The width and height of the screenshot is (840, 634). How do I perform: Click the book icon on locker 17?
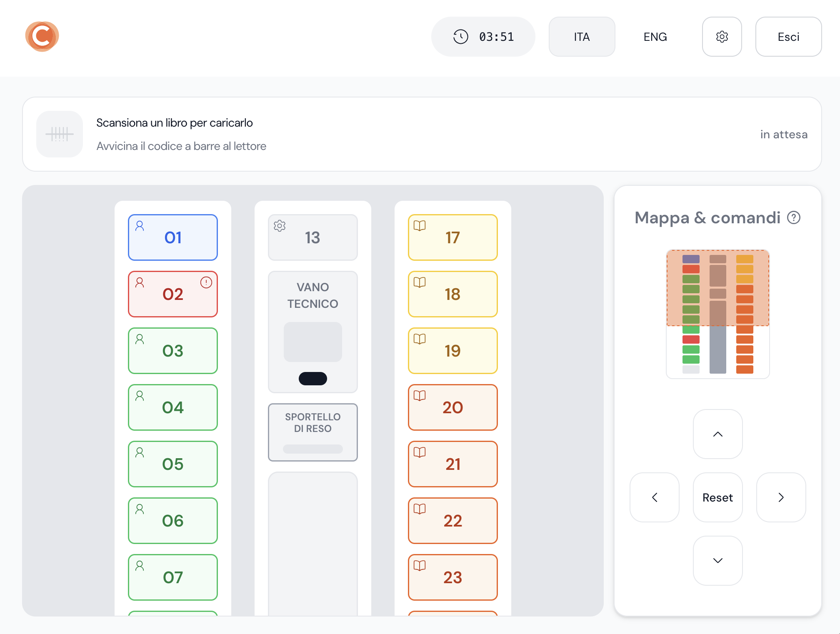pos(420,226)
